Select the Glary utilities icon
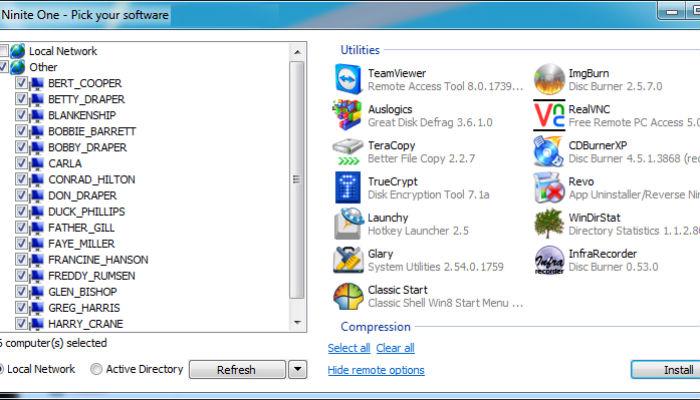700x400 pixels. pyautogui.click(x=347, y=260)
